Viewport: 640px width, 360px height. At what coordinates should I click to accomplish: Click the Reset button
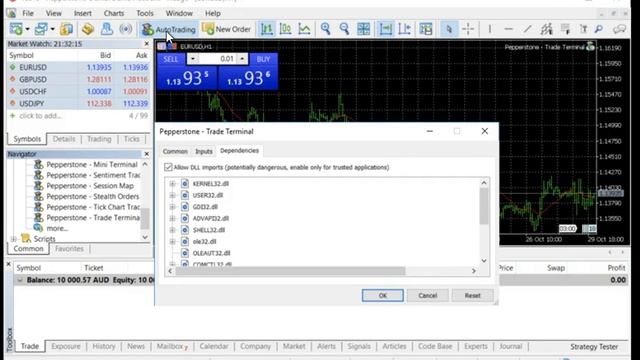pyautogui.click(x=472, y=296)
